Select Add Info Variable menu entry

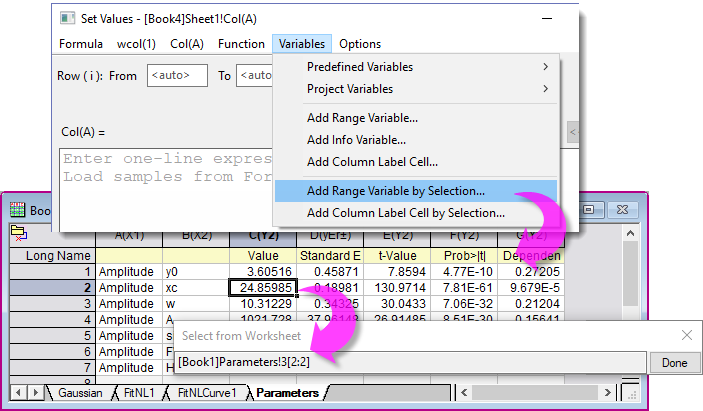coord(356,140)
